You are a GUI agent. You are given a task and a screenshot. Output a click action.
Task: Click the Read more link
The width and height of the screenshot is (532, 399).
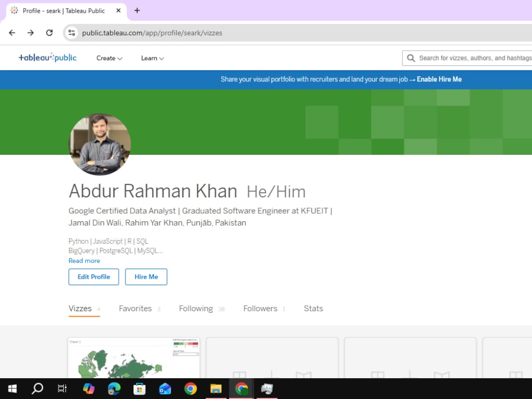point(84,261)
